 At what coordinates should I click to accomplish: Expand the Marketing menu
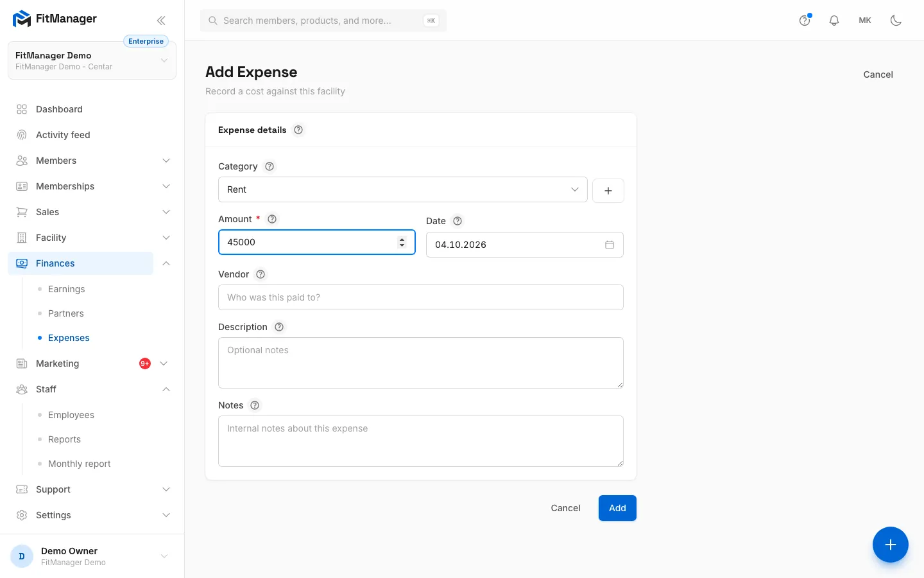(x=164, y=363)
